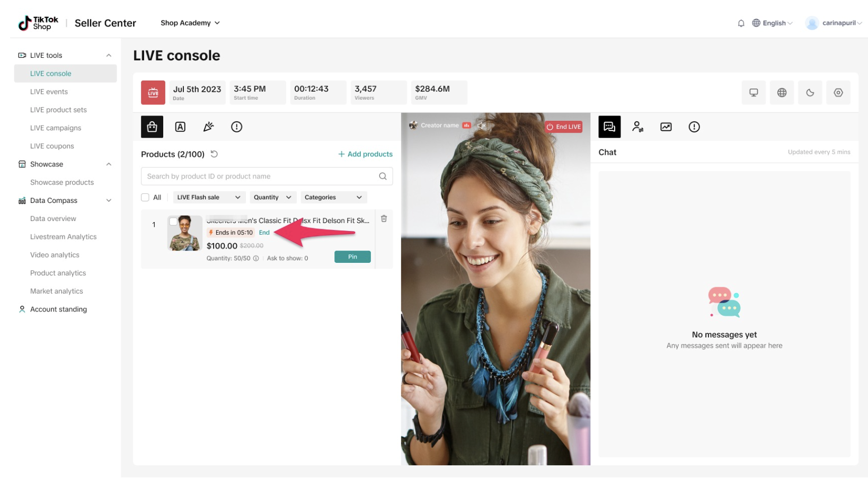
Task: Select the first product's checkbox
Action: [173, 221]
